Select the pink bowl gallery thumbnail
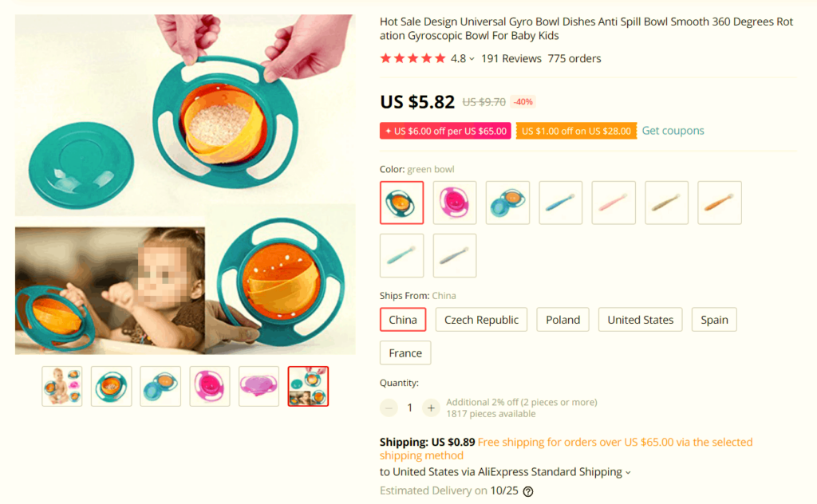This screenshot has width=817, height=504. point(210,386)
